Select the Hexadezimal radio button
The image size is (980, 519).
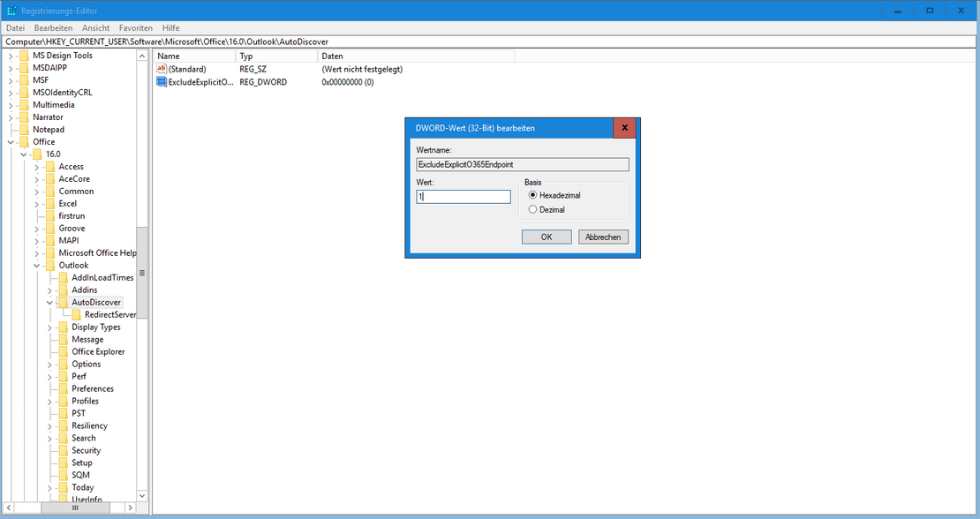(x=532, y=195)
